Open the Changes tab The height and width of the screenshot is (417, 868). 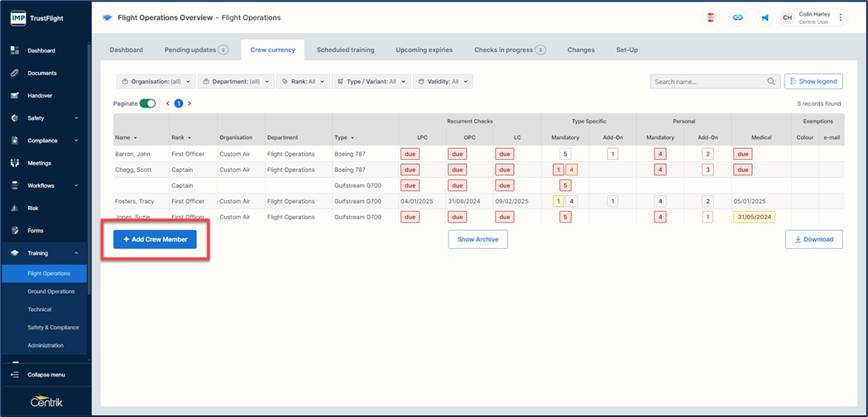(x=581, y=50)
